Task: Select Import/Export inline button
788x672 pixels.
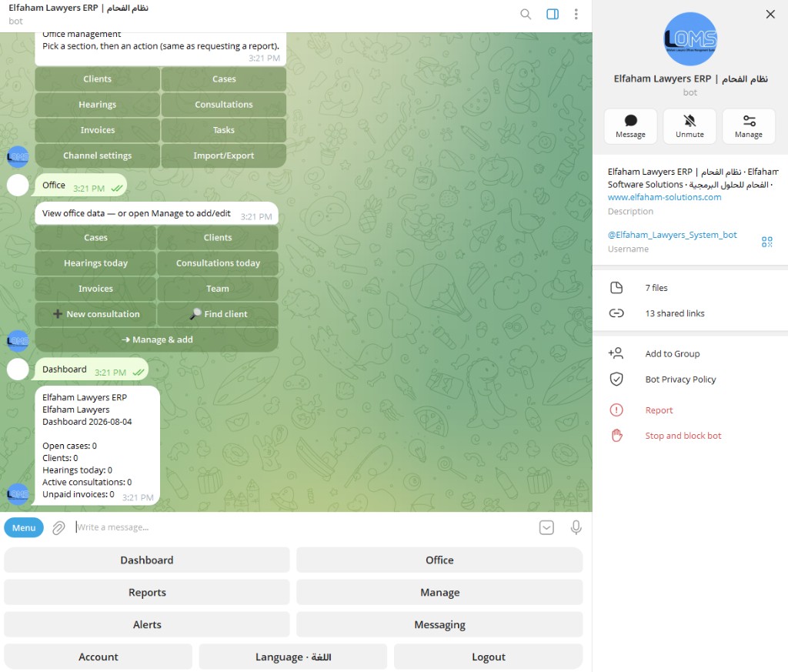Action: (224, 155)
